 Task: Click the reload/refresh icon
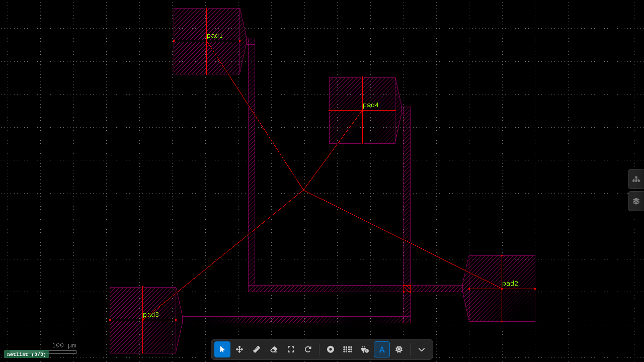(x=308, y=349)
